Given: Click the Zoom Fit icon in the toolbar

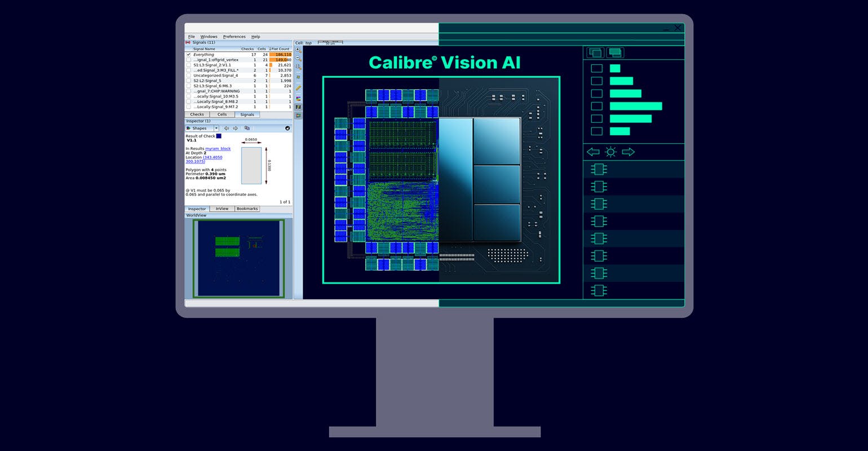Looking at the screenshot, I should pyautogui.click(x=298, y=65).
